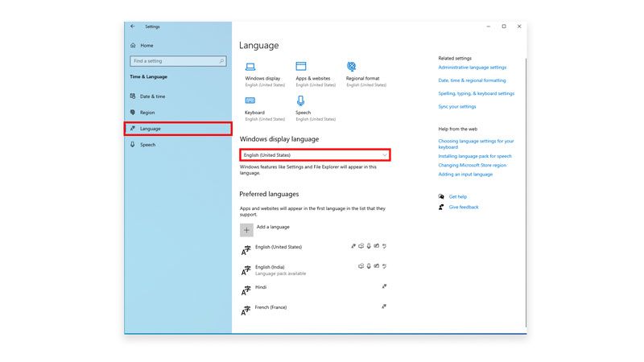Focus the 'Find a setting' search box
644x362 pixels.
tap(178, 61)
